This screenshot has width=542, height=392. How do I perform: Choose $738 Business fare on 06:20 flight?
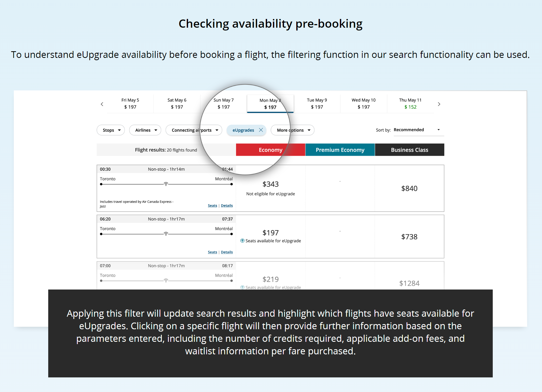tap(409, 236)
